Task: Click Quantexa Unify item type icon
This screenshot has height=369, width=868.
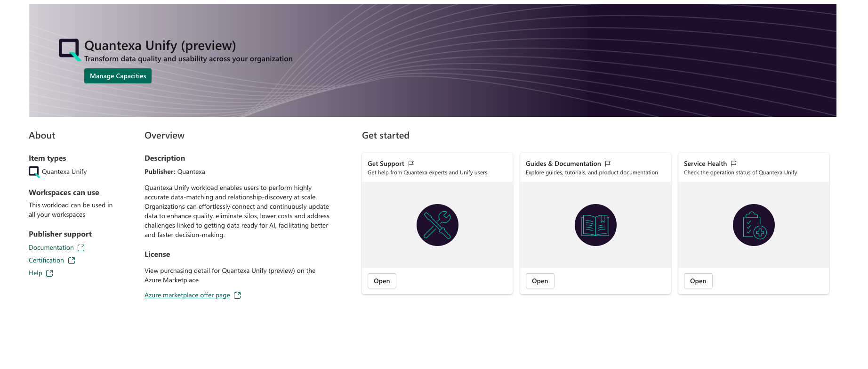Action: tap(34, 172)
